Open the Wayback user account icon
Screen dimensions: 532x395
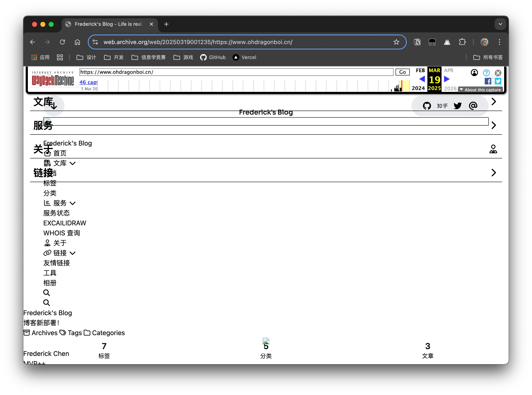(474, 72)
